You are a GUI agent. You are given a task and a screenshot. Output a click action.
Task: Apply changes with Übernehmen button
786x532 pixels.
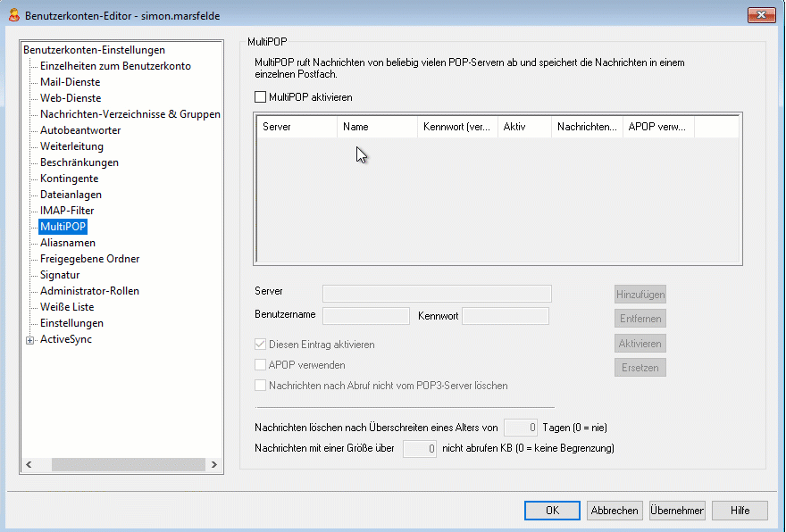[677, 511]
